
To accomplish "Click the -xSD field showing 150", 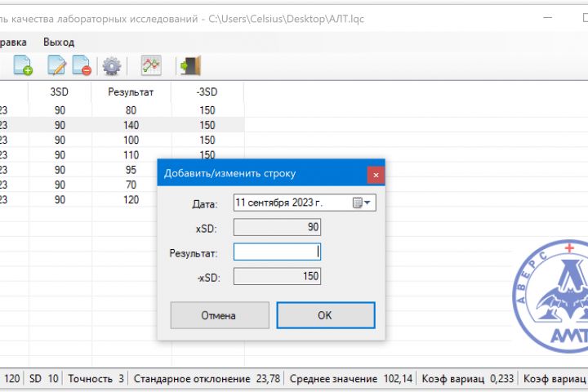I will pos(277,277).
